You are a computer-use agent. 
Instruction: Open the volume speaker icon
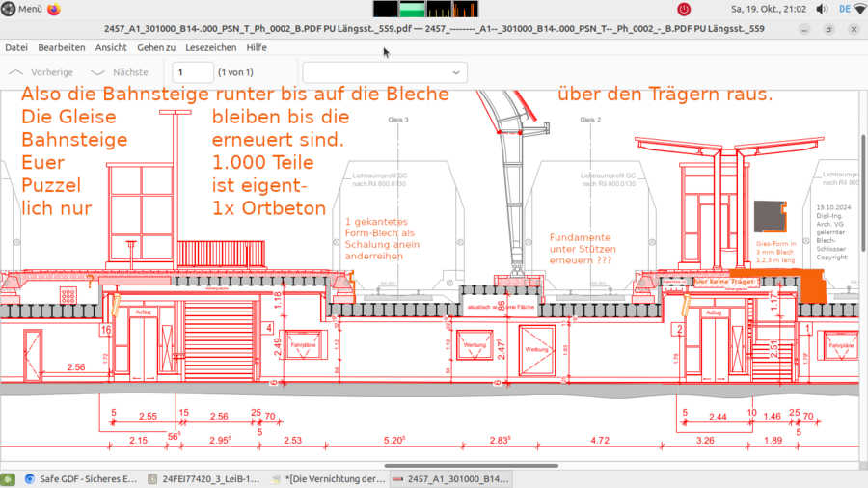pyautogui.click(x=822, y=9)
